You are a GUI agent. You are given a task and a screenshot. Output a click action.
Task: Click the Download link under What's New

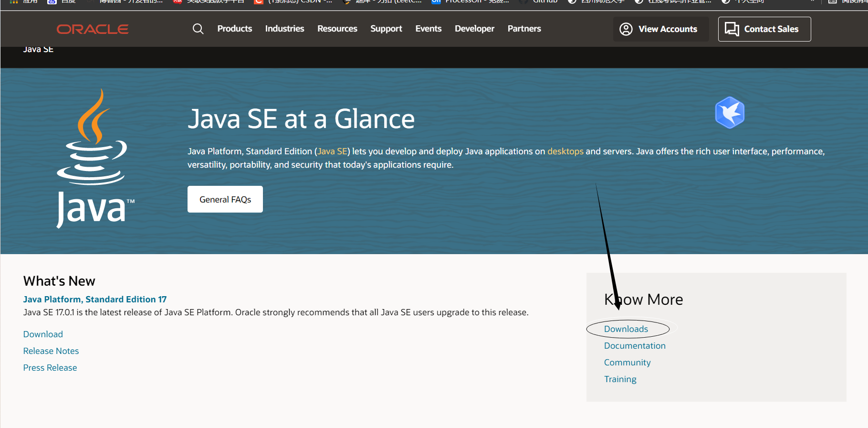43,334
